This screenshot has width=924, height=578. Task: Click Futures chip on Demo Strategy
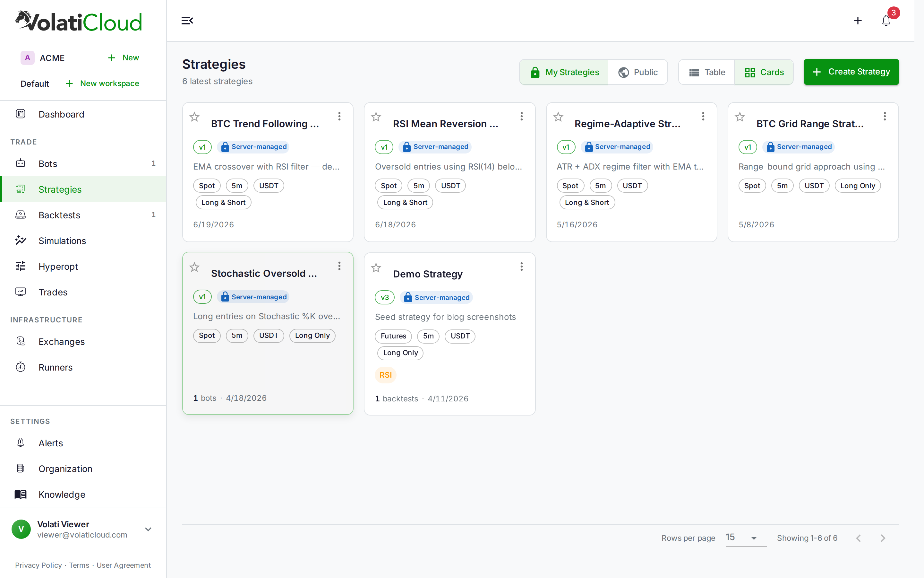(393, 336)
